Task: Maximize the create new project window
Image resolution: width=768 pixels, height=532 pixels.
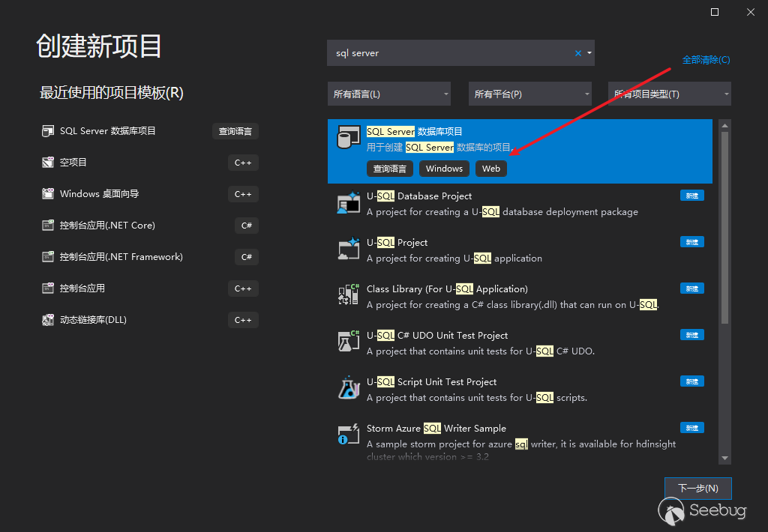Action: (715, 12)
